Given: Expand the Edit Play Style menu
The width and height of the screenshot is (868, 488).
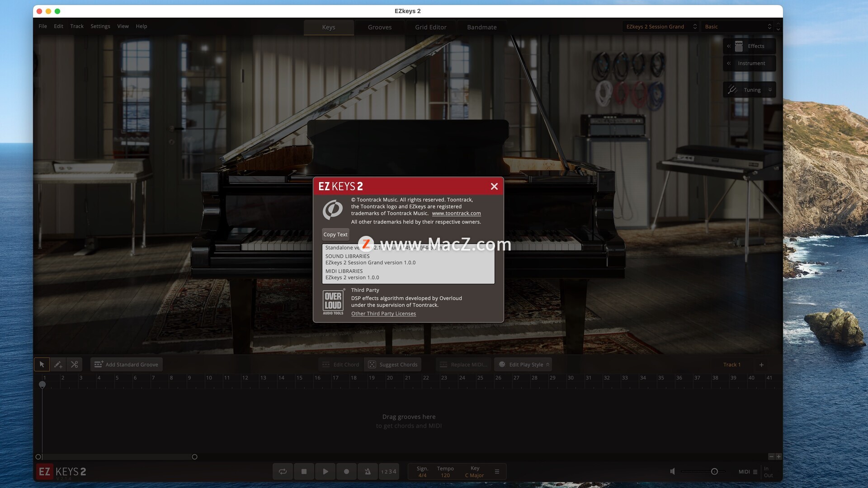Looking at the screenshot, I should click(547, 364).
